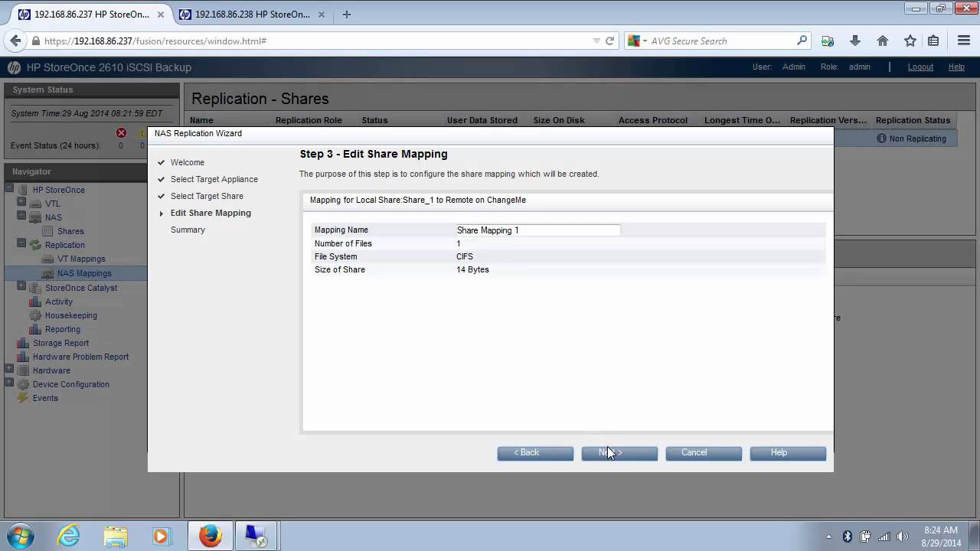Open the Help link in header

[x=956, y=67]
